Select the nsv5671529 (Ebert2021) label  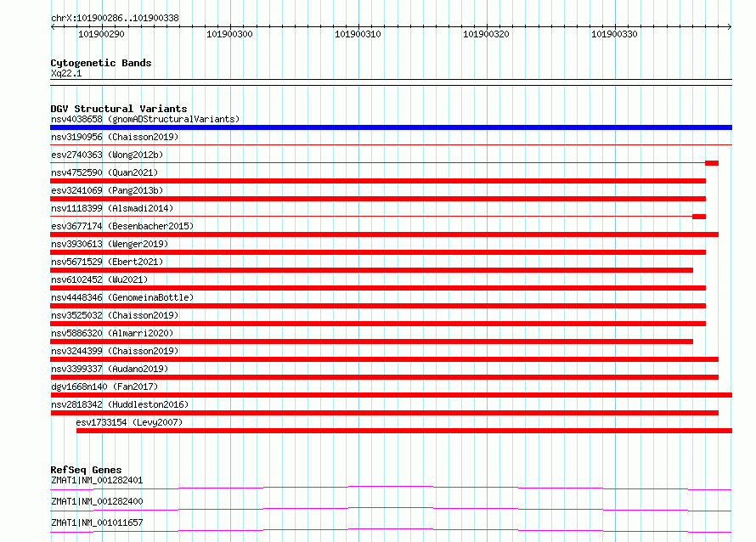tap(107, 262)
